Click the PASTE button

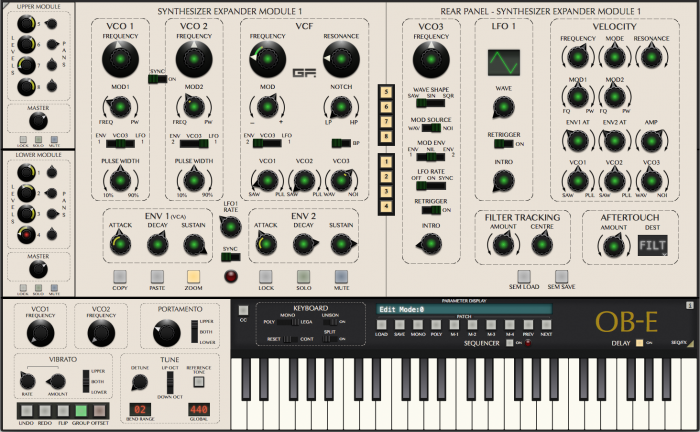[x=157, y=277]
